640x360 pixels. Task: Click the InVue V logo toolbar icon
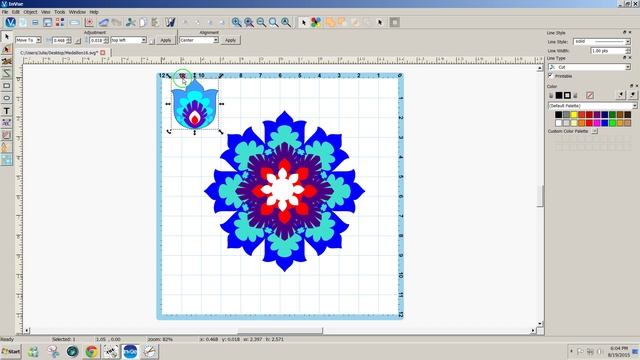pyautogui.click(x=11, y=22)
